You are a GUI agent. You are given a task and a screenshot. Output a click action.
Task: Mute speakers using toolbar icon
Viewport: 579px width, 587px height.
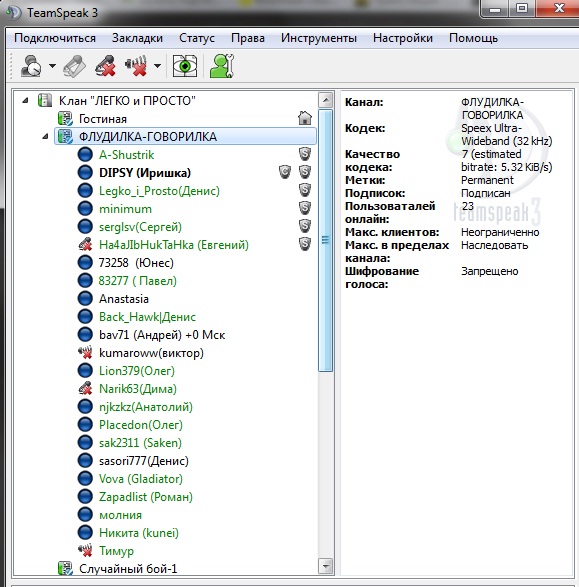[x=136, y=66]
